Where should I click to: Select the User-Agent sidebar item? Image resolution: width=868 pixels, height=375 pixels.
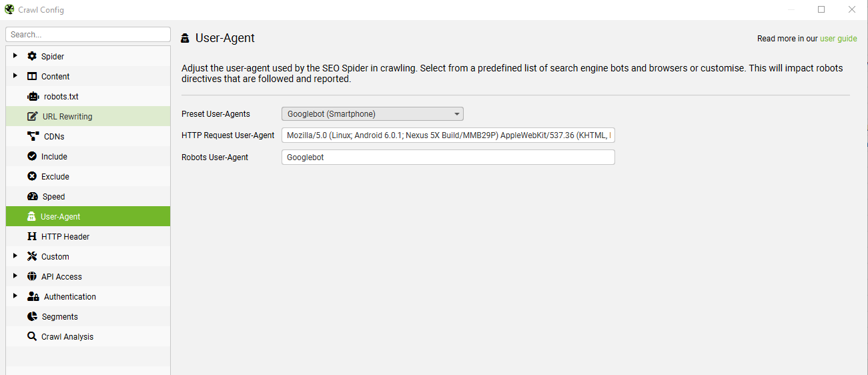click(60, 217)
